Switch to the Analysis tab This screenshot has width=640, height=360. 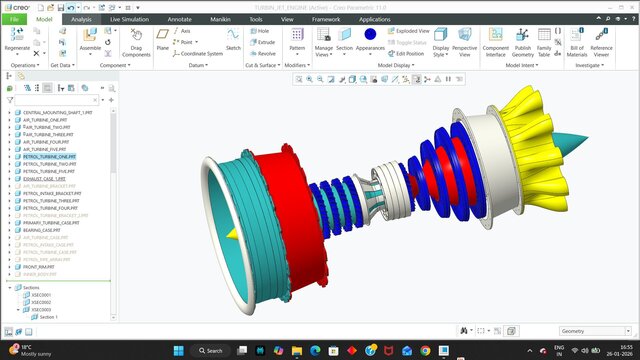pyautogui.click(x=81, y=19)
